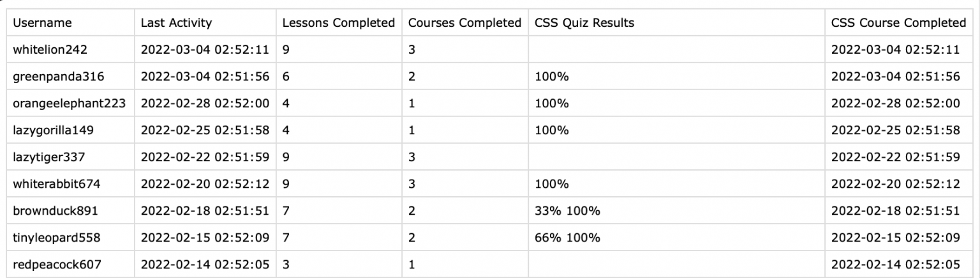
Task: Select the username whitelion242
Action: (x=50, y=50)
